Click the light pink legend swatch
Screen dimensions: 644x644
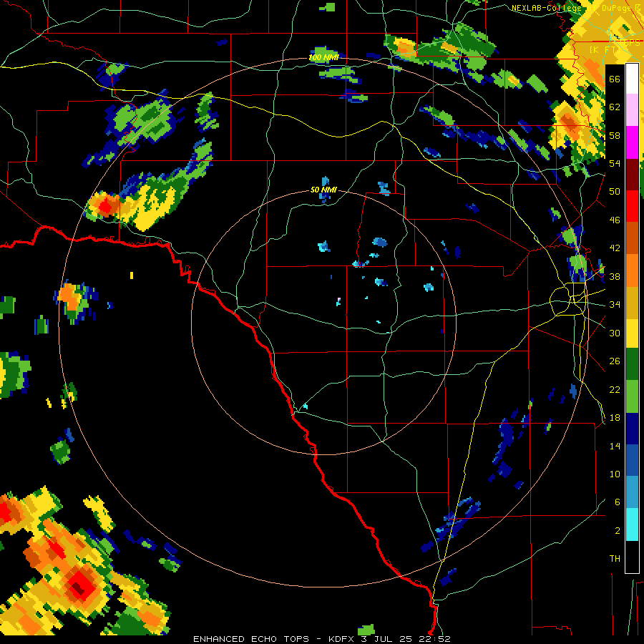(x=632, y=109)
